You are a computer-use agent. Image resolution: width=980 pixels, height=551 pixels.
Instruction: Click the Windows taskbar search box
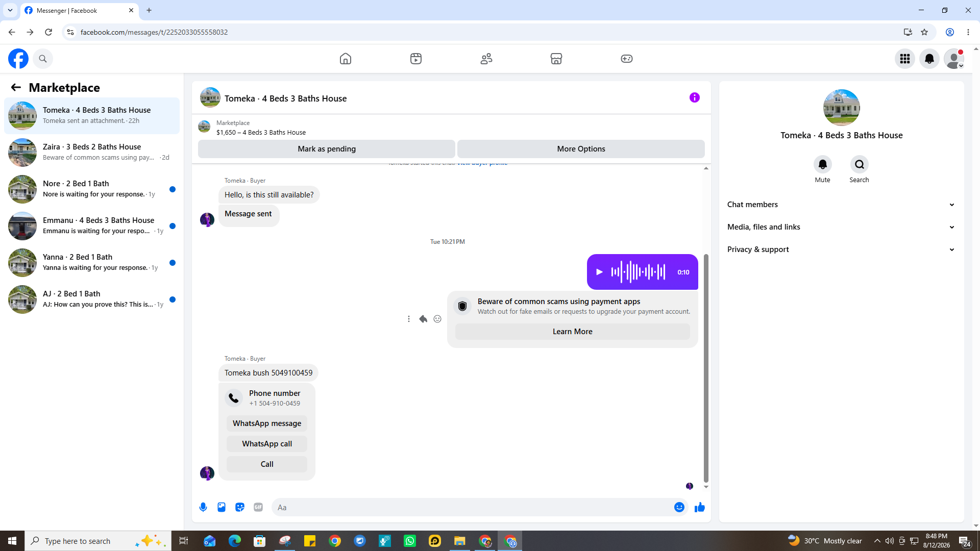(x=98, y=541)
